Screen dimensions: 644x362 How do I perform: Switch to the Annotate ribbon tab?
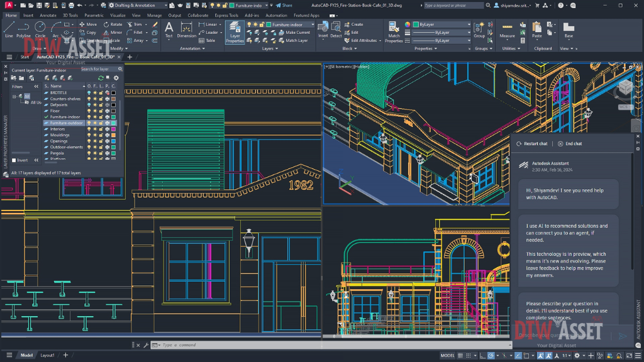click(48, 16)
